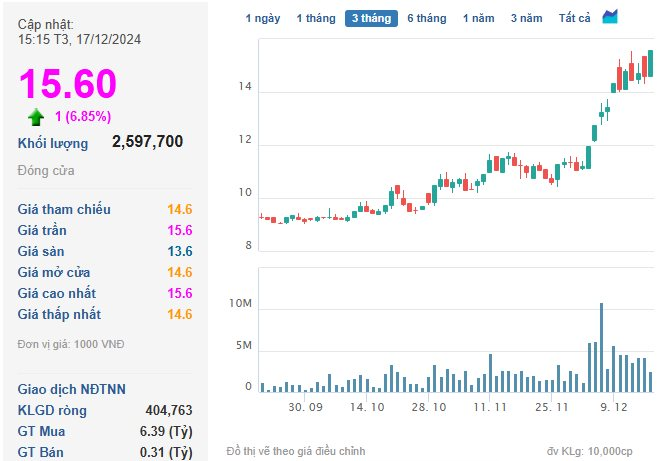
Task: Click the Đóng cửa status text
Action: coord(46,170)
